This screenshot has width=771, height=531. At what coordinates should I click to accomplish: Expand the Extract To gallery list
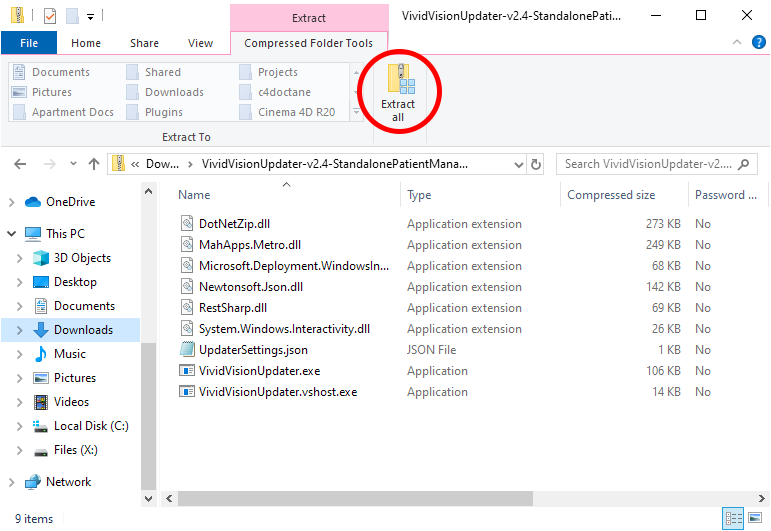pyautogui.click(x=356, y=113)
